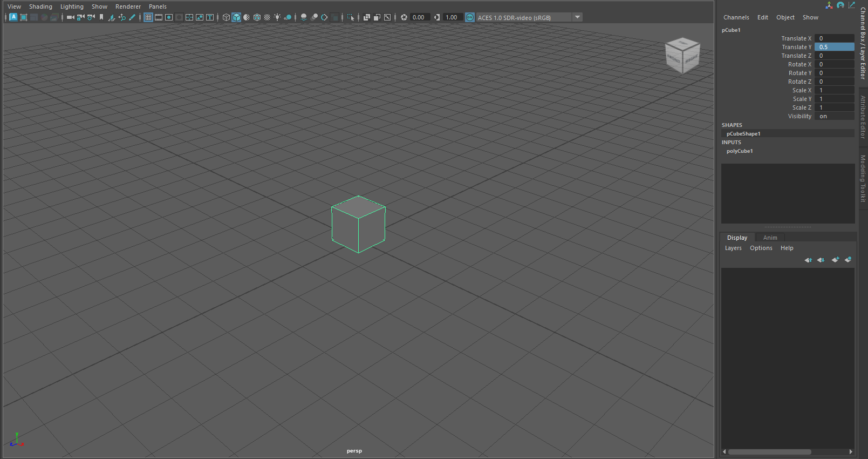The image size is (868, 459).
Task: Toggle the viewport Grid display button
Action: tap(148, 17)
